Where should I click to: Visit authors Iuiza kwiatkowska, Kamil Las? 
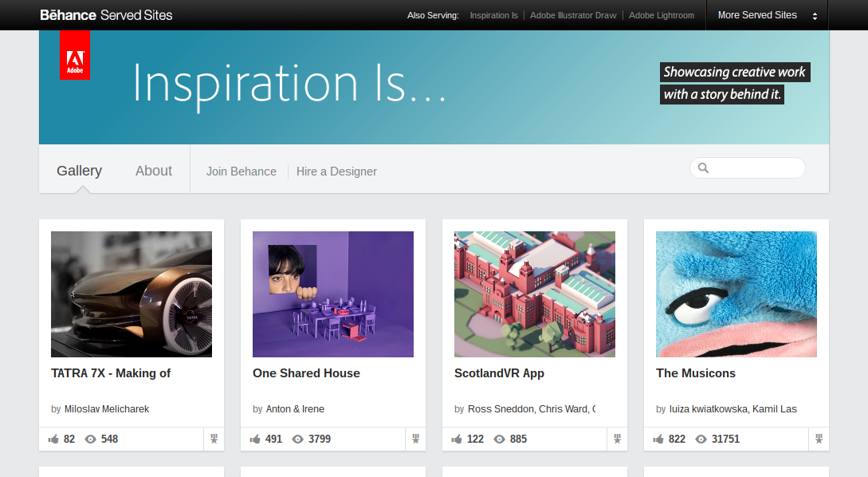(x=733, y=409)
